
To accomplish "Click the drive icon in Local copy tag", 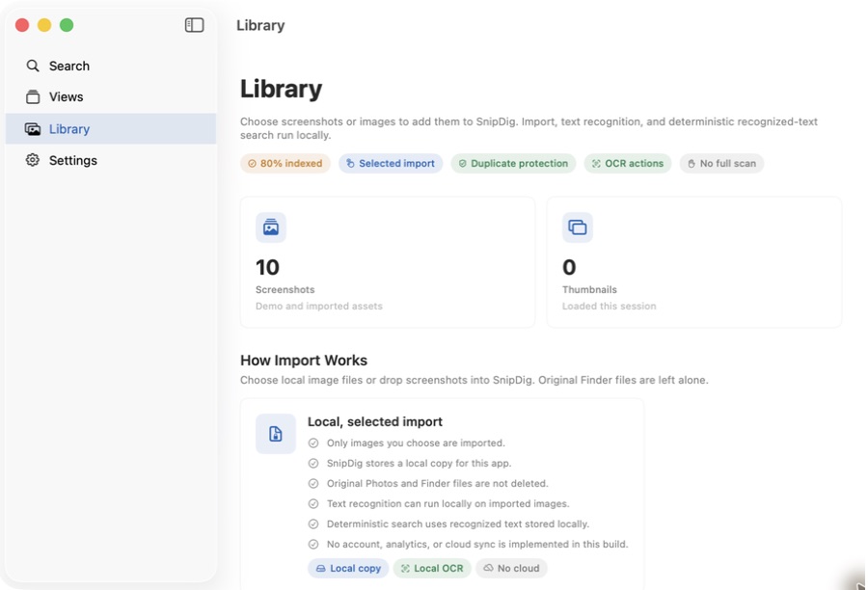I will 320,569.
